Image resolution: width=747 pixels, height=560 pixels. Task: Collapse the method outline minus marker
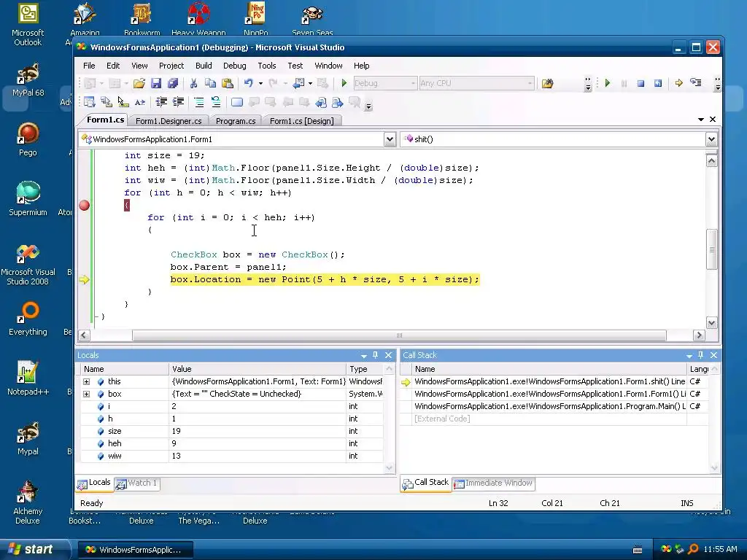click(x=96, y=316)
